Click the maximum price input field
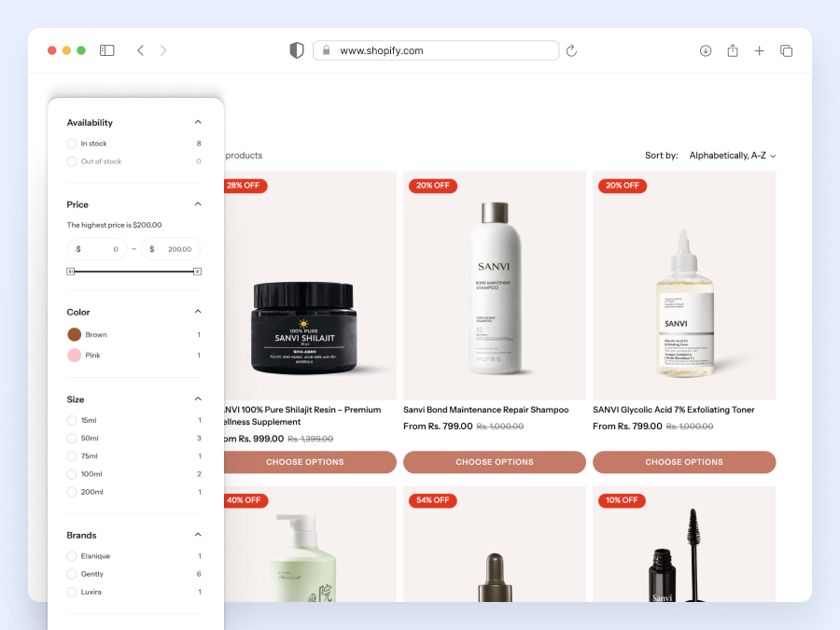840x630 pixels. point(171,249)
